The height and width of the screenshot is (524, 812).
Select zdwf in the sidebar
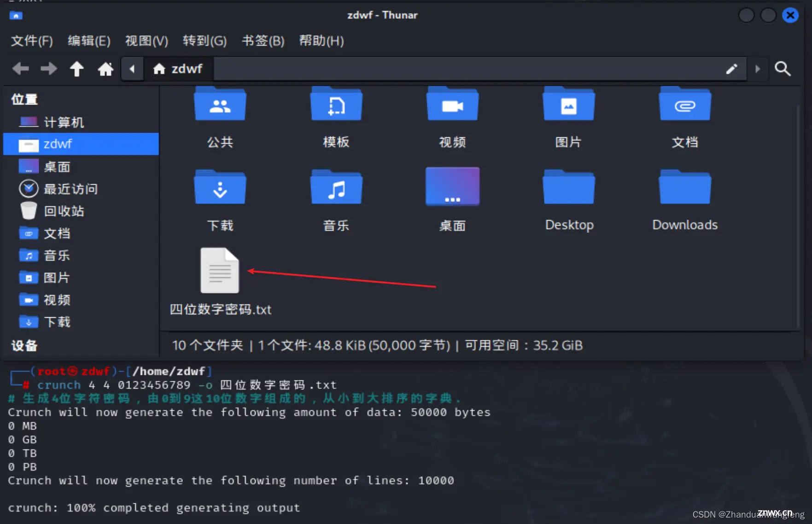[81, 144]
